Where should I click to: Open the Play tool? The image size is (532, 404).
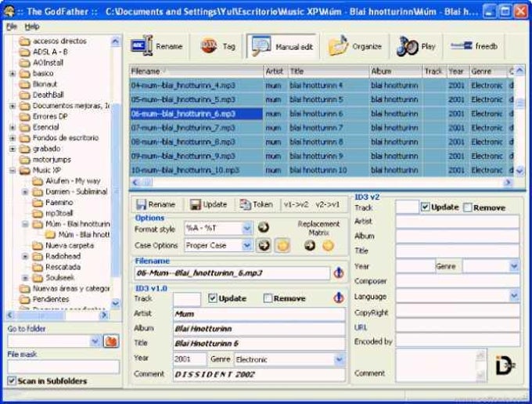416,46
